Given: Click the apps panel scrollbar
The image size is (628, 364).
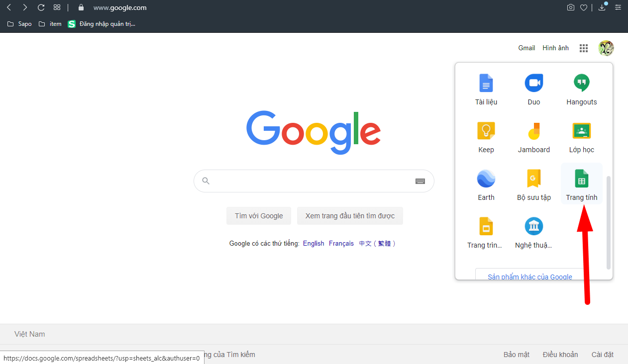Looking at the screenshot, I should 608,222.
